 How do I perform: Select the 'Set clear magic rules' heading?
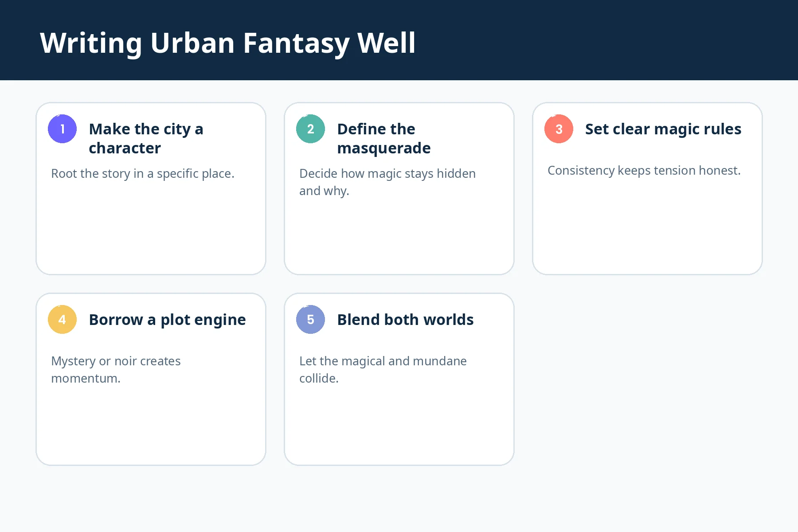point(663,129)
